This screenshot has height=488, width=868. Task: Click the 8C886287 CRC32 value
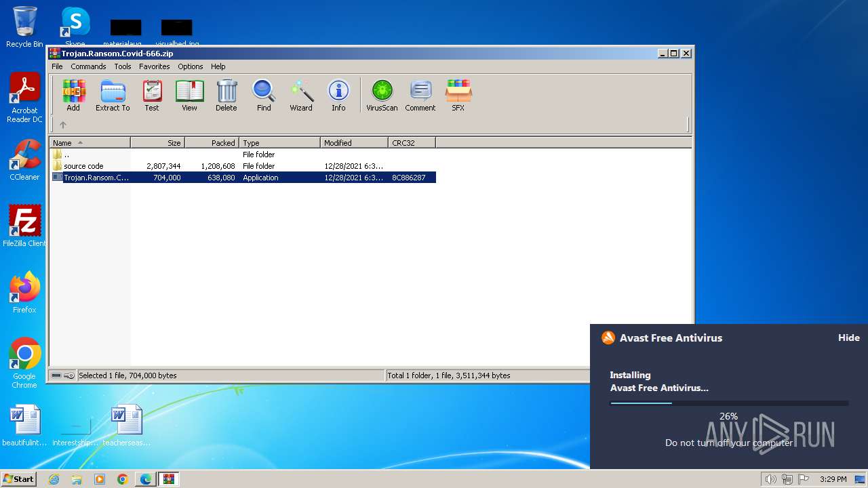tap(409, 178)
